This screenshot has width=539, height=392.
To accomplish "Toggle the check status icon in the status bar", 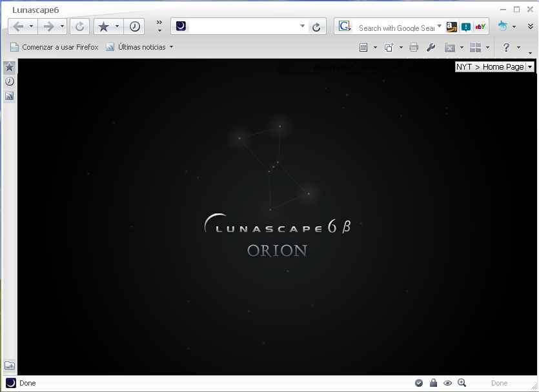I will click(x=418, y=383).
